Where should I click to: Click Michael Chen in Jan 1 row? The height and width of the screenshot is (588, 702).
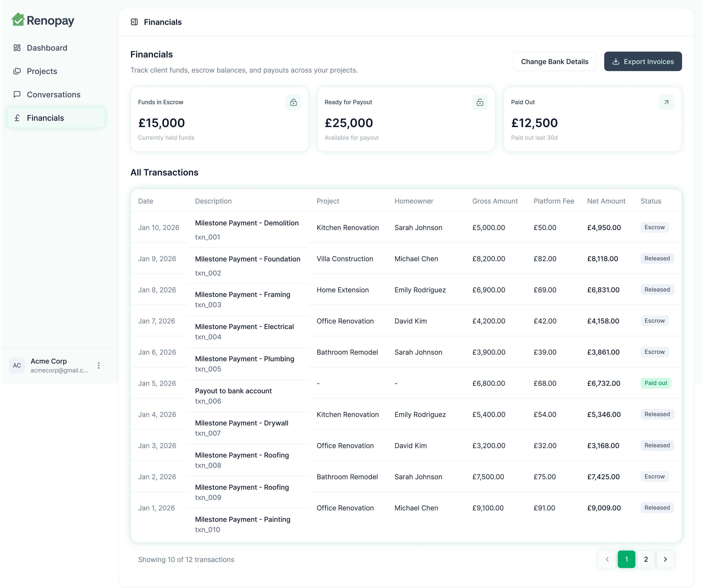point(416,508)
